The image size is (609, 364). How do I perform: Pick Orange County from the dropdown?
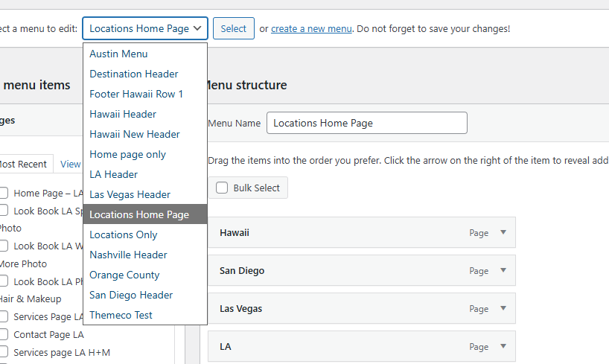[x=124, y=275]
